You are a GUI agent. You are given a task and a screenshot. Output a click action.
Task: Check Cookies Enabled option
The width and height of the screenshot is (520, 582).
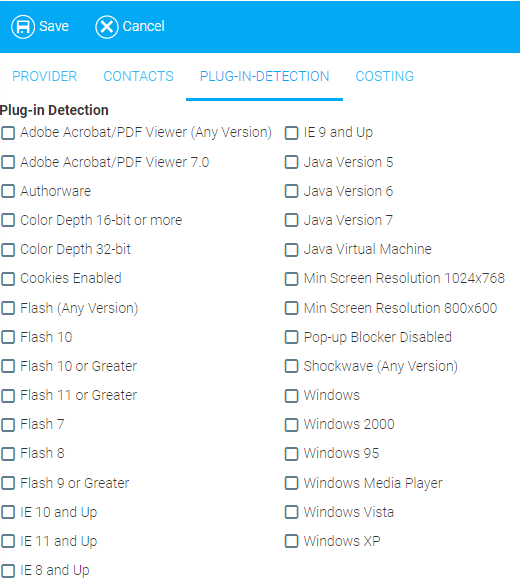tap(8, 278)
